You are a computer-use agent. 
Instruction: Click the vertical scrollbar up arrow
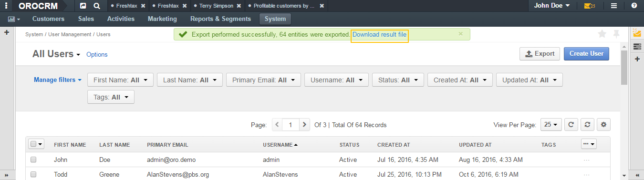[624, 47]
